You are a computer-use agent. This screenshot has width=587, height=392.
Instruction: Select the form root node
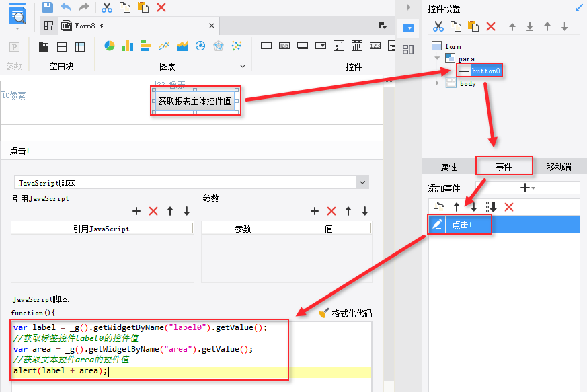[x=446, y=46]
